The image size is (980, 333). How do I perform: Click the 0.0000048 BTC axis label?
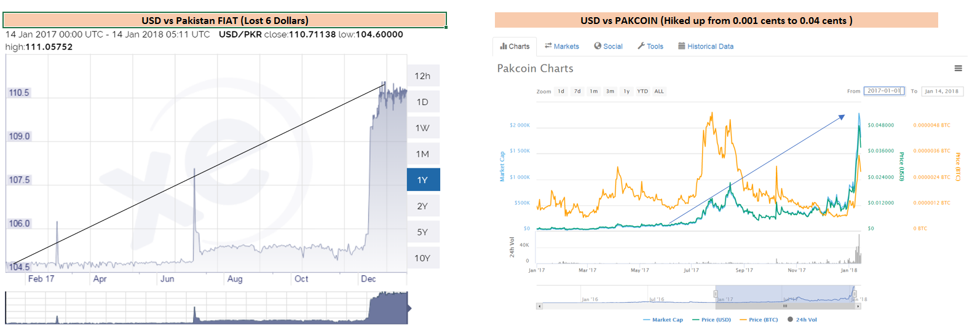coord(931,125)
